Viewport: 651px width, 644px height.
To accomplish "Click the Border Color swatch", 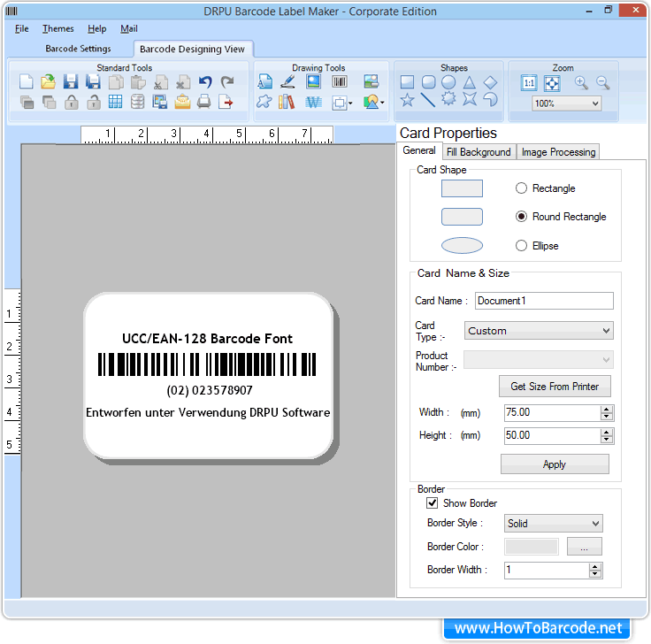I will coord(532,547).
